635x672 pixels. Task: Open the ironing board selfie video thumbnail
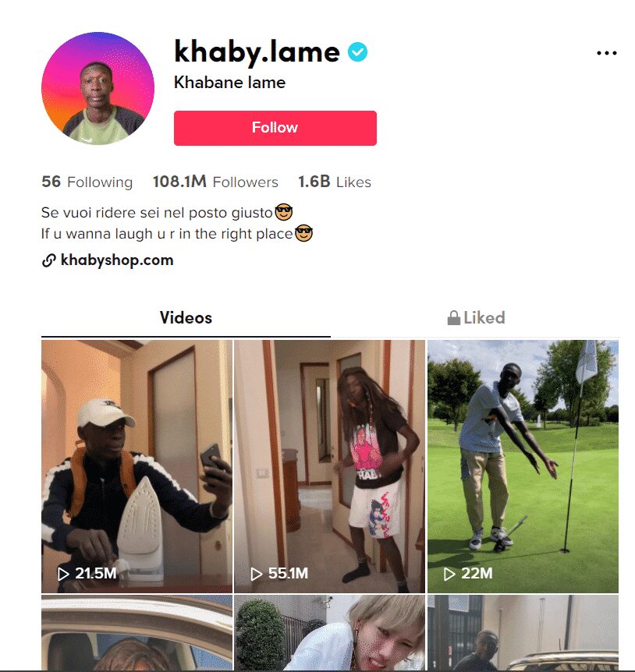[137, 466]
